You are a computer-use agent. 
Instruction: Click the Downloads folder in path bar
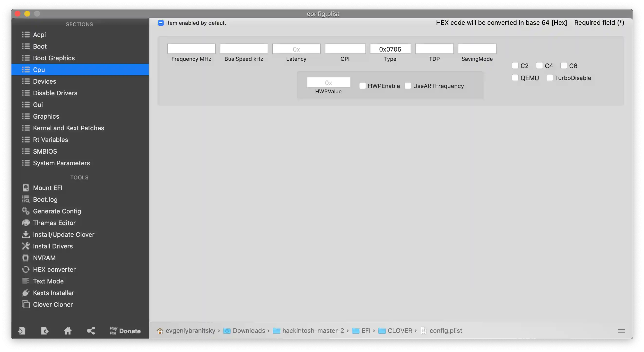click(x=248, y=331)
